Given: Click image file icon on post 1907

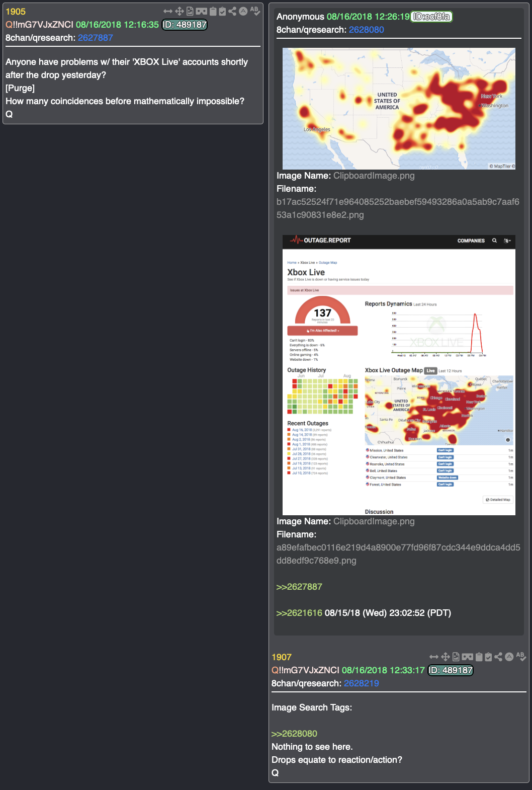Looking at the screenshot, I should point(456,657).
